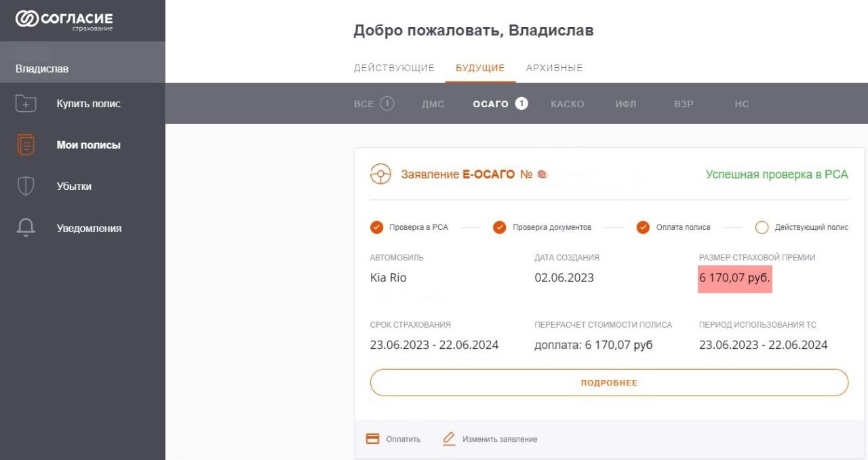Viewport: 868px width, 460px height.
Task: Click the Оплата полиса step label
Action: 684,227
